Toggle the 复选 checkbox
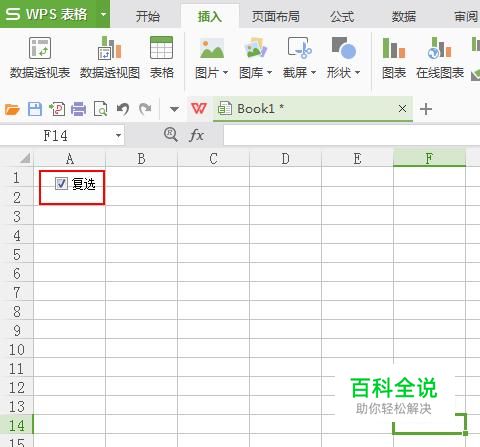The height and width of the screenshot is (447, 480). coord(61,184)
